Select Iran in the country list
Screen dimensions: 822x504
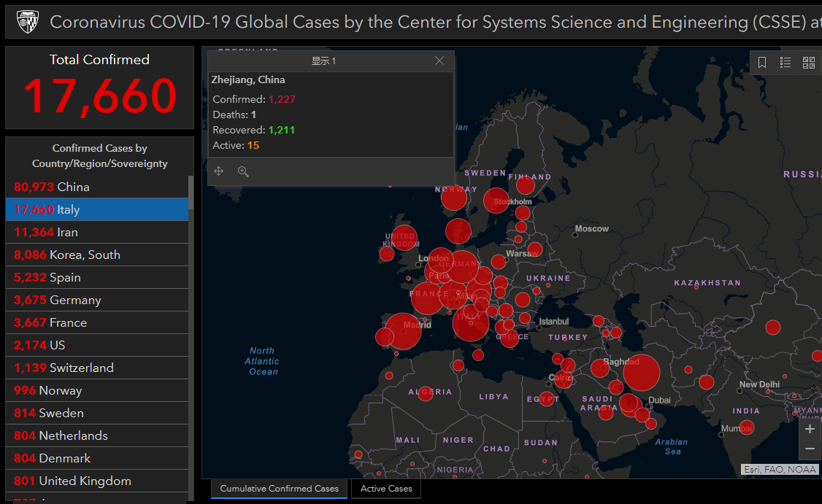pos(97,232)
